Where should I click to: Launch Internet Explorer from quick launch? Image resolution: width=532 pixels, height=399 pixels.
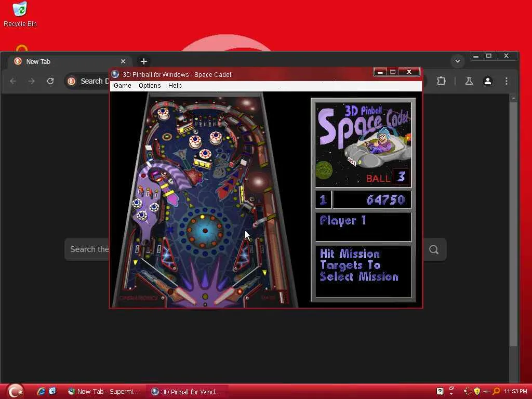(41, 392)
